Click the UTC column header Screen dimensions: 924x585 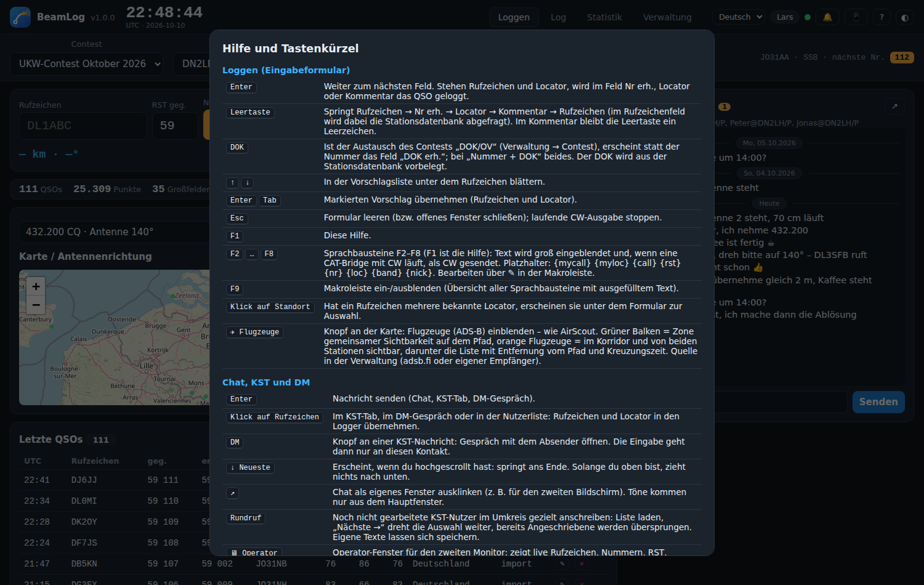click(33, 461)
